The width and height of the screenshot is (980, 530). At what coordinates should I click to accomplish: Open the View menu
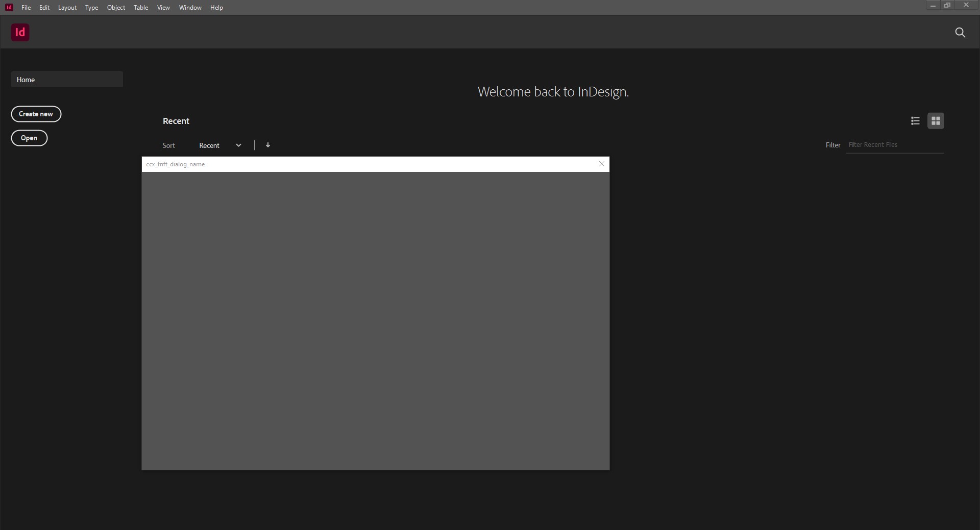coord(163,8)
